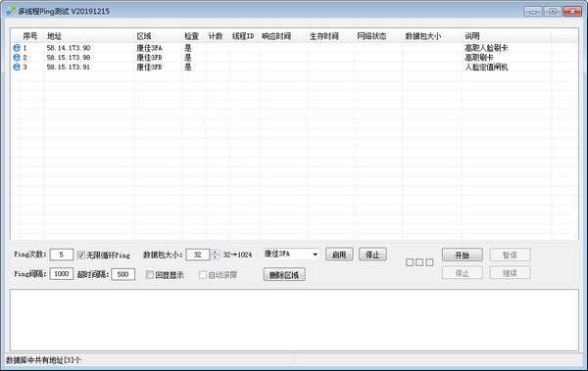Click the 启用 button
588x371 pixels.
339,255
